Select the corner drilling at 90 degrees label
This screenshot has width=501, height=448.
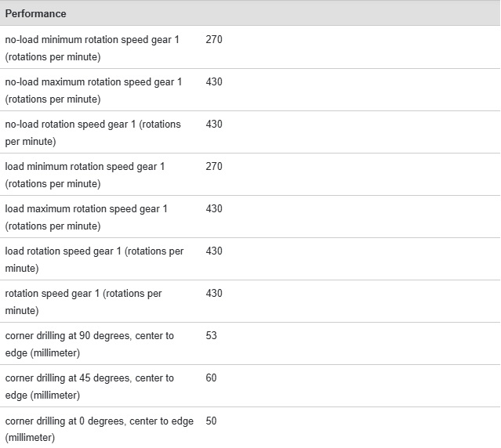pyautogui.click(x=89, y=345)
